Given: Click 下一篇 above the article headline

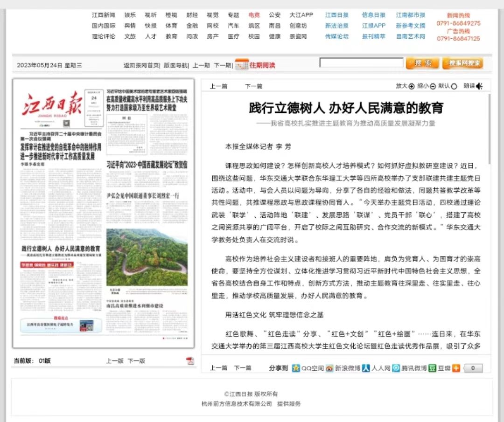Looking at the screenshot, I should [x=253, y=86].
